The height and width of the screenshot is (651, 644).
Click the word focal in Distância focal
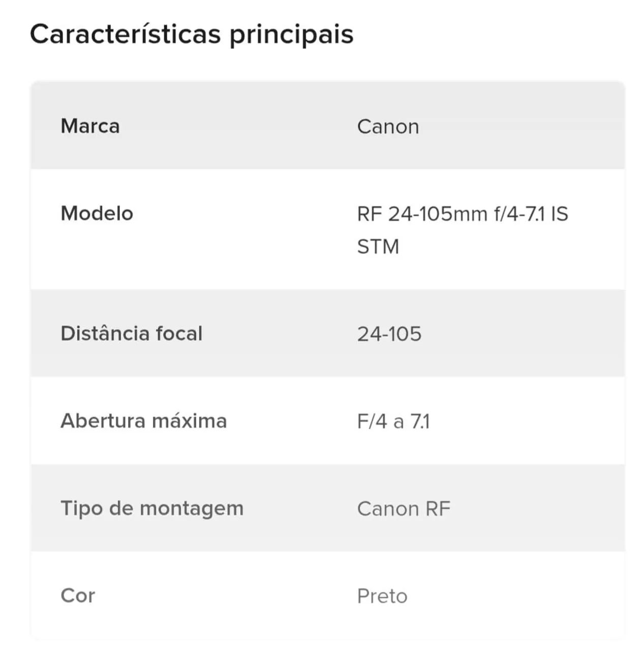[179, 334]
